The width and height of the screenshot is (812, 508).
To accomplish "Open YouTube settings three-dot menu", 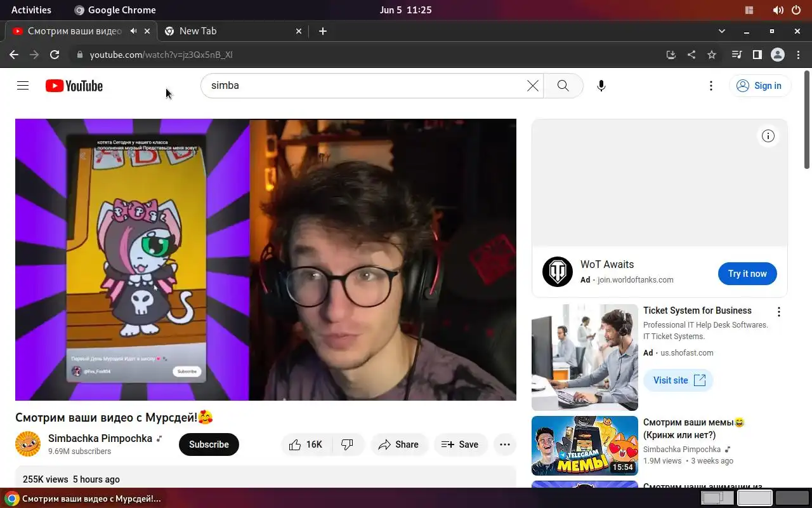I will 711,86.
